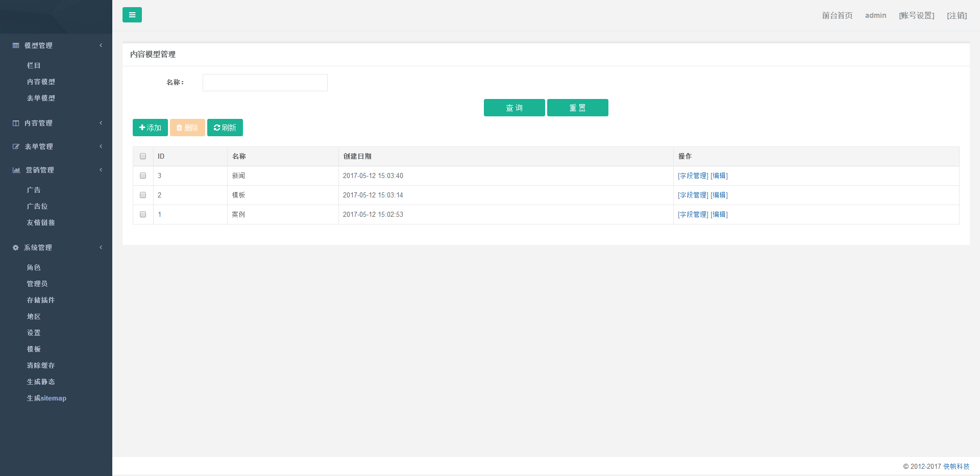Check the checkbox for the 案例 row
980x476 pixels.
[143, 214]
